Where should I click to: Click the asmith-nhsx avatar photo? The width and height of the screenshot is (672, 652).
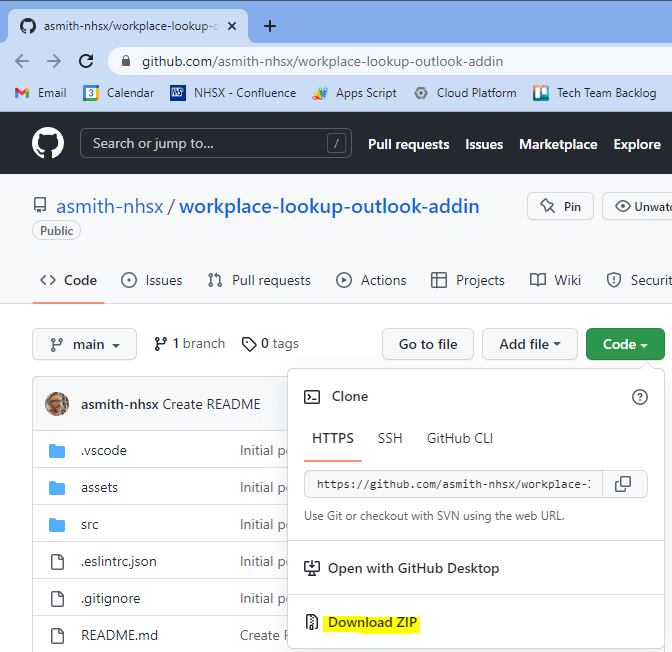tap(57, 404)
